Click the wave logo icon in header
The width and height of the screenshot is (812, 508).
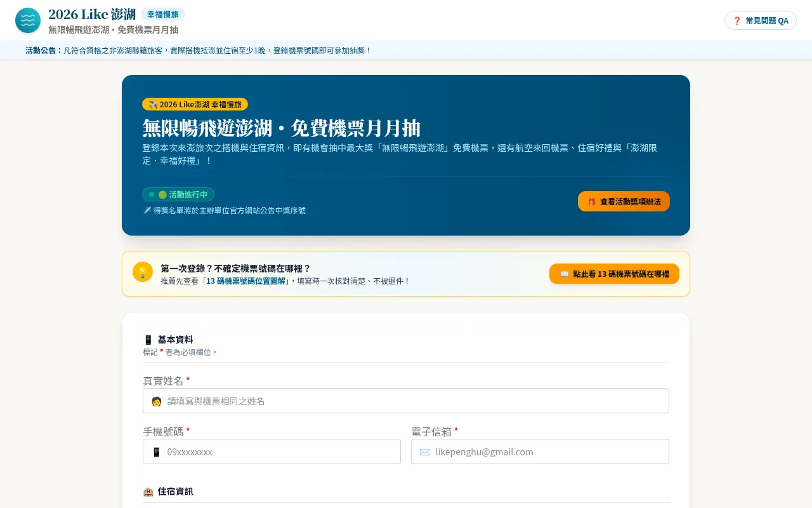click(x=28, y=20)
